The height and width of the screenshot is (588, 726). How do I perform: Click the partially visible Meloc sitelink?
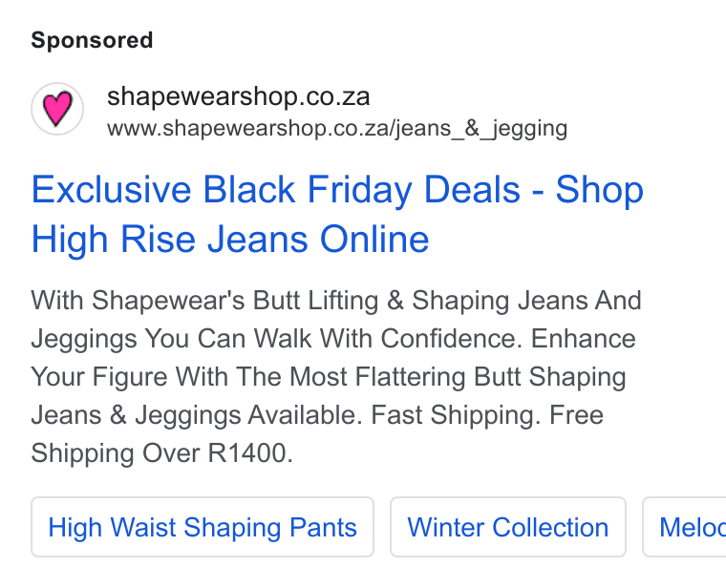(x=684, y=527)
